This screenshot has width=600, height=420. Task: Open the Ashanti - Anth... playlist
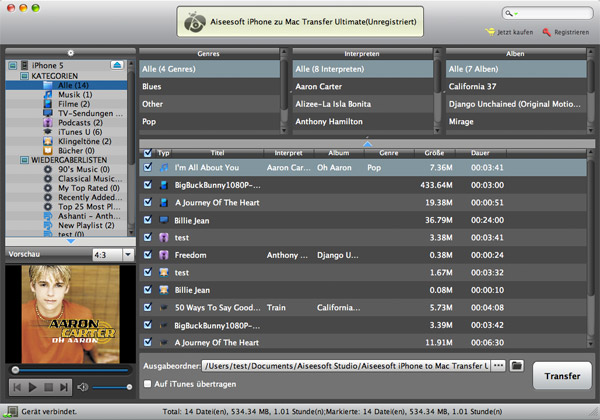(89, 216)
